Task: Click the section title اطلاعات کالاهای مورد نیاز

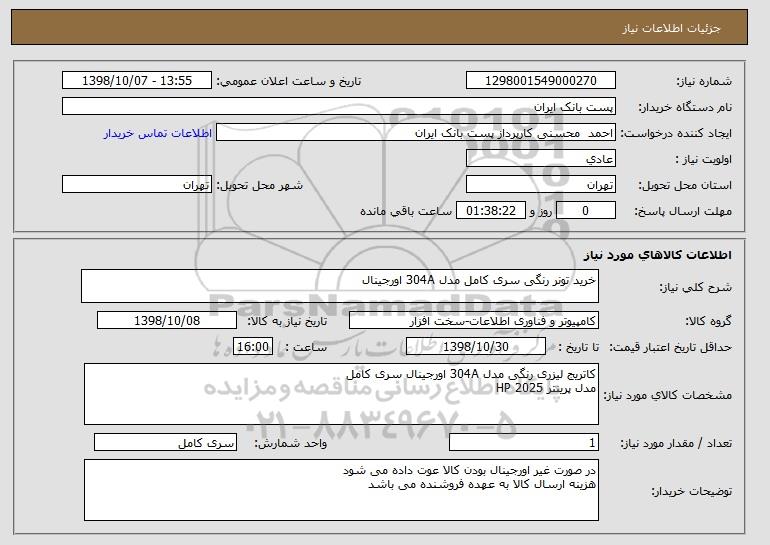Action: click(658, 255)
